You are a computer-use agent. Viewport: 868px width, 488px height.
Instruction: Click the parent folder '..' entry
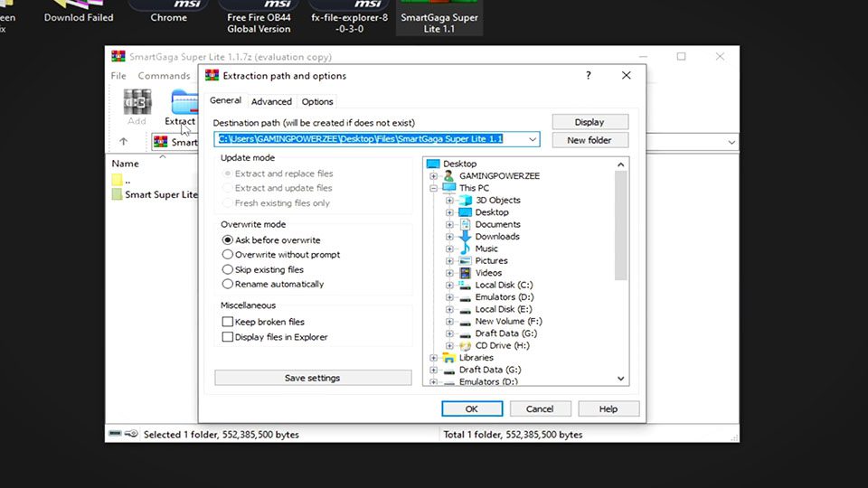[121, 180]
